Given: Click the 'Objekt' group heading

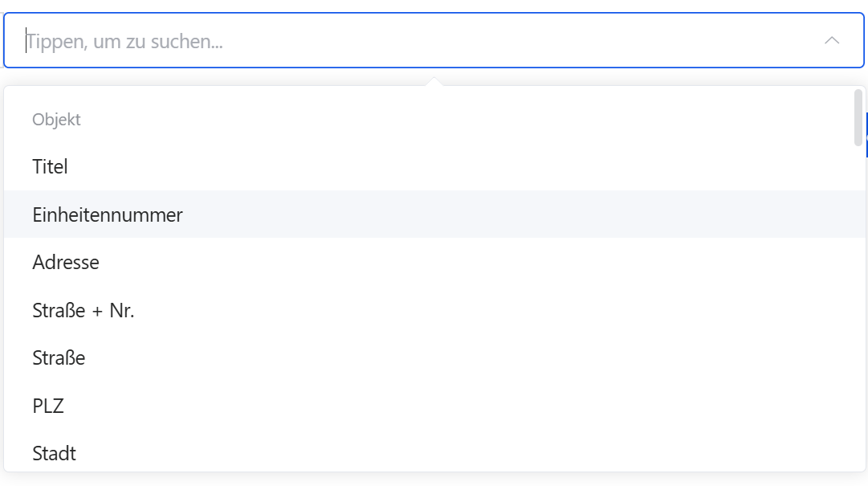Looking at the screenshot, I should [56, 120].
